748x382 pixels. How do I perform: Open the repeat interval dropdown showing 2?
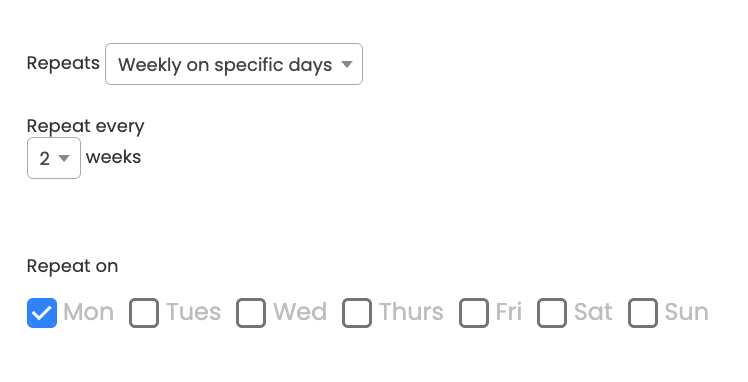54,158
